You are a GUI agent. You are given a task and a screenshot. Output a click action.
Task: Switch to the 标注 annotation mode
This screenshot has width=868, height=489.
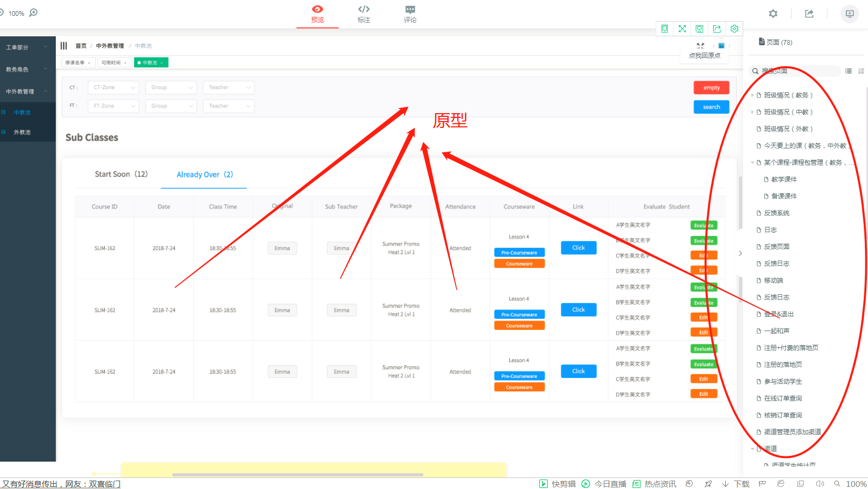[363, 14]
